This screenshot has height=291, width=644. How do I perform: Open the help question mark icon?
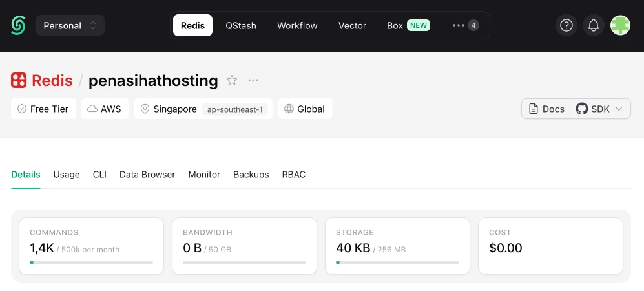566,25
